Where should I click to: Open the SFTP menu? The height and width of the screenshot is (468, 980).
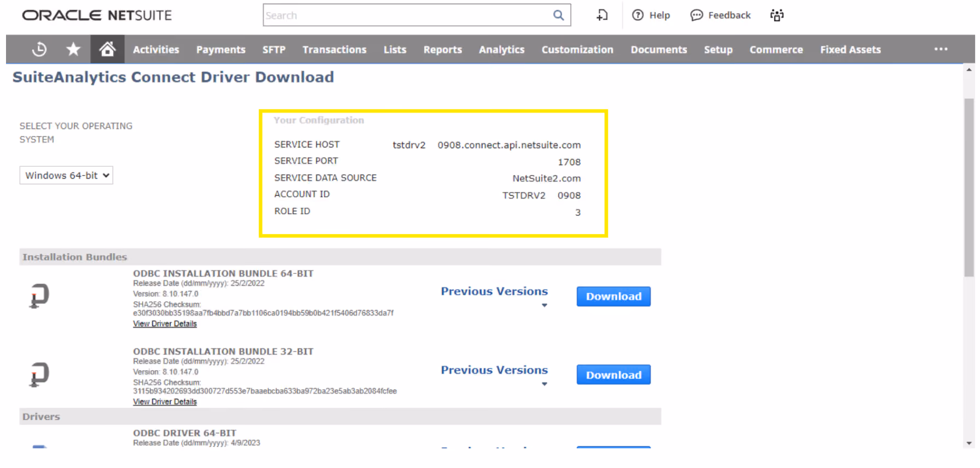coord(274,50)
